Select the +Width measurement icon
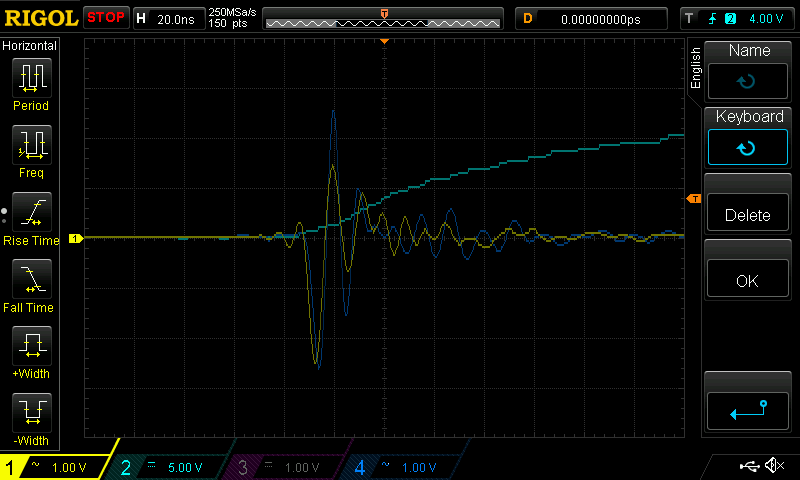This screenshot has width=800, height=480. point(32,346)
